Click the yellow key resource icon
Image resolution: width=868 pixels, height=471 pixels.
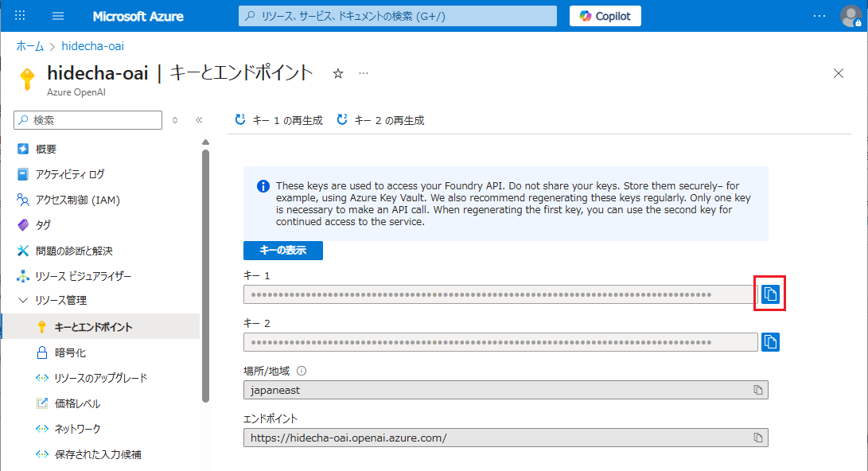click(26, 79)
